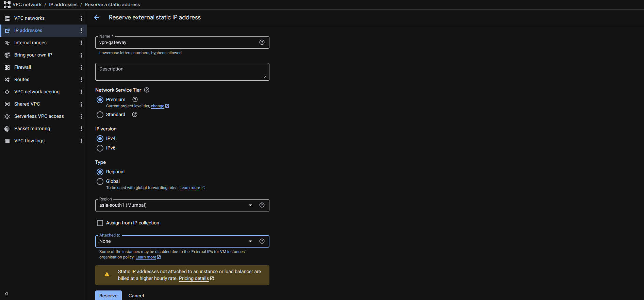Open help icon in Region field
644x300 pixels.
(262, 205)
